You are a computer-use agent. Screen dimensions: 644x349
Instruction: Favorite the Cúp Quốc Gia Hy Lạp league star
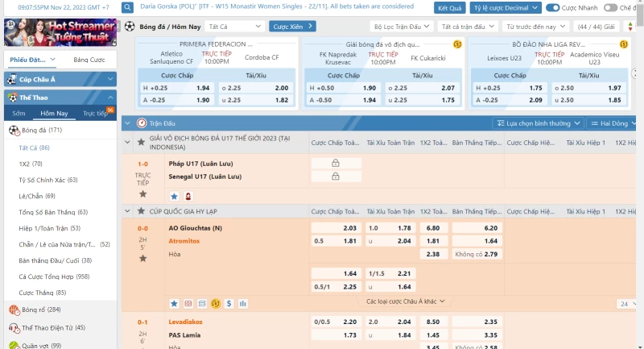tap(141, 211)
